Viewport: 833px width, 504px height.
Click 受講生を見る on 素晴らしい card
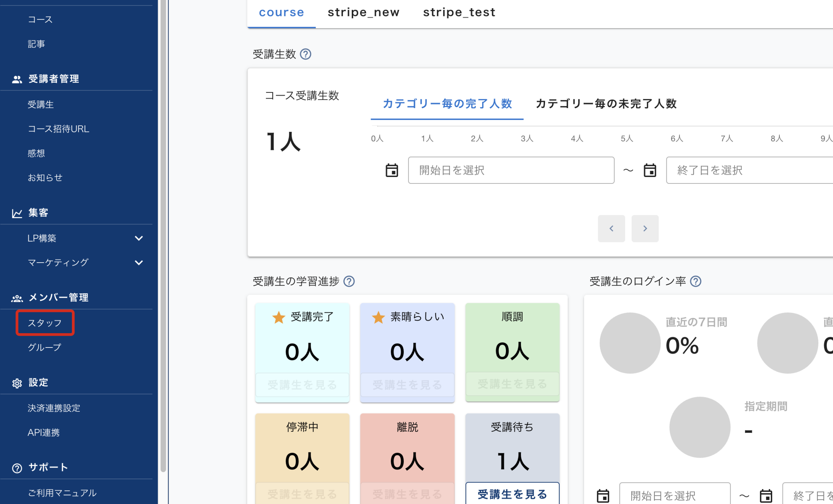pyautogui.click(x=407, y=385)
